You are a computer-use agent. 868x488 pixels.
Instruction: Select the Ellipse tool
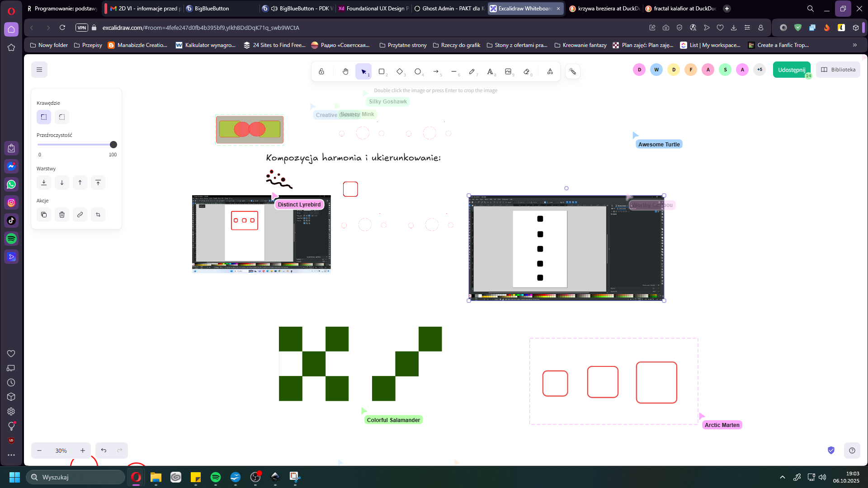[x=418, y=71]
